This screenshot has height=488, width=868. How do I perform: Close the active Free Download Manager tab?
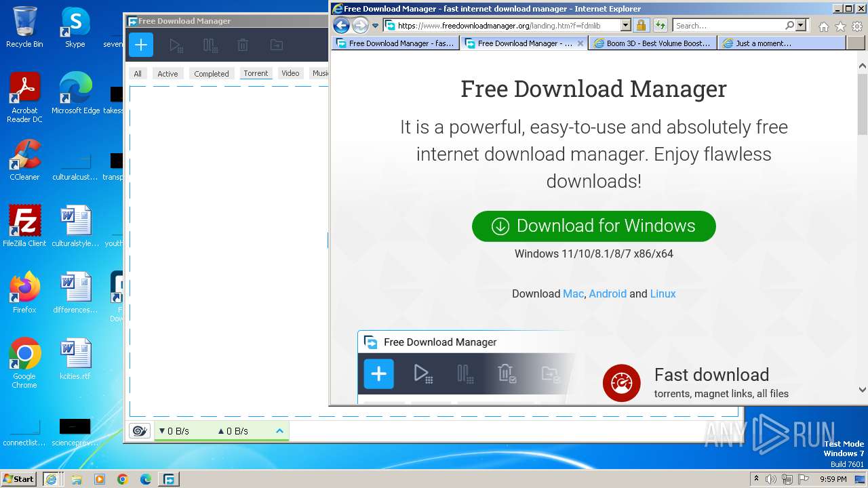580,43
